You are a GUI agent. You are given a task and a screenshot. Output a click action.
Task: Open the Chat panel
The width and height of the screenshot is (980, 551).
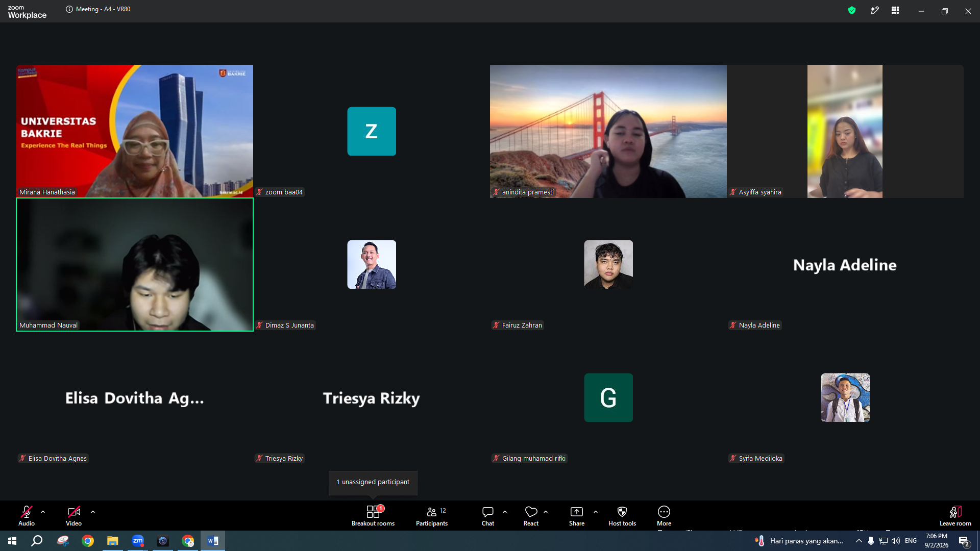[x=488, y=516]
